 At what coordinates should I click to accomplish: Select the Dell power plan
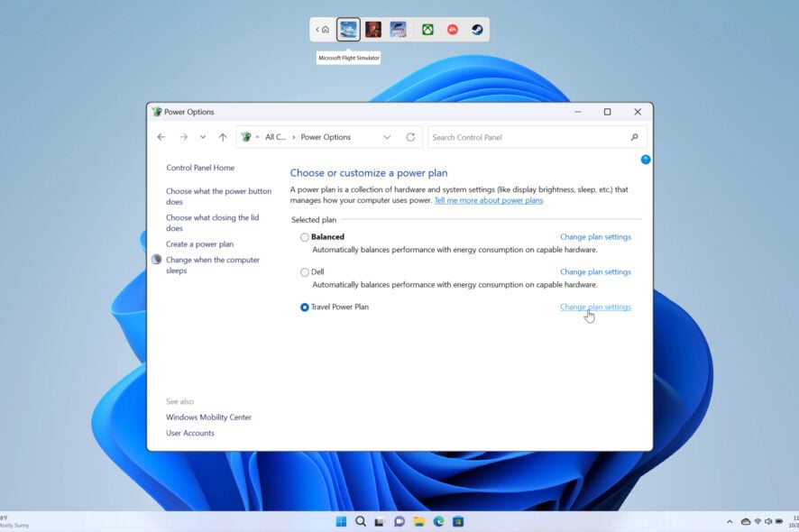(304, 272)
